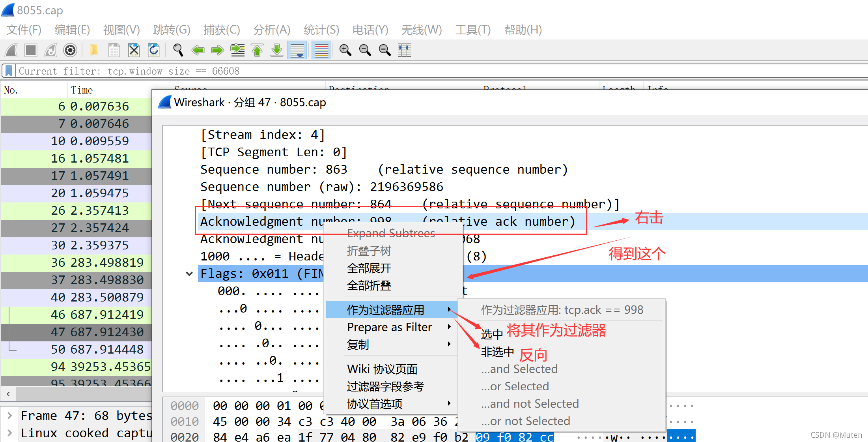This screenshot has height=442, width=868.
Task: Click the reload capture file icon
Action: pos(153,50)
